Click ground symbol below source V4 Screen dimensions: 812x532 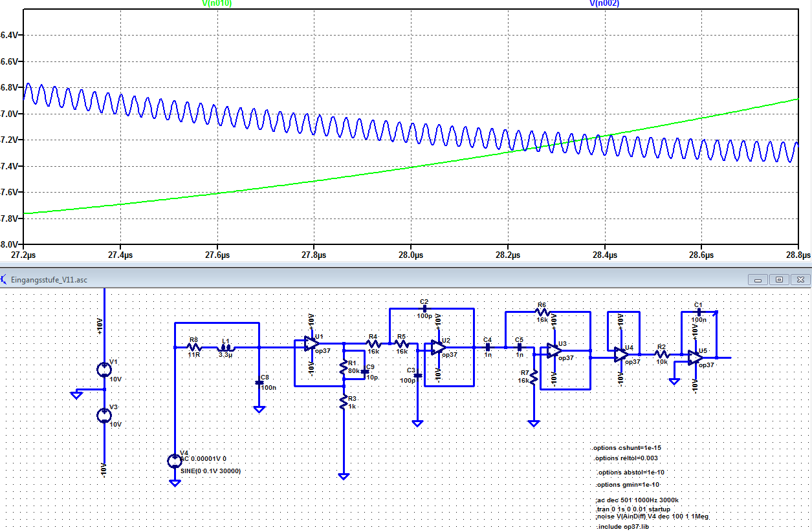(175, 482)
